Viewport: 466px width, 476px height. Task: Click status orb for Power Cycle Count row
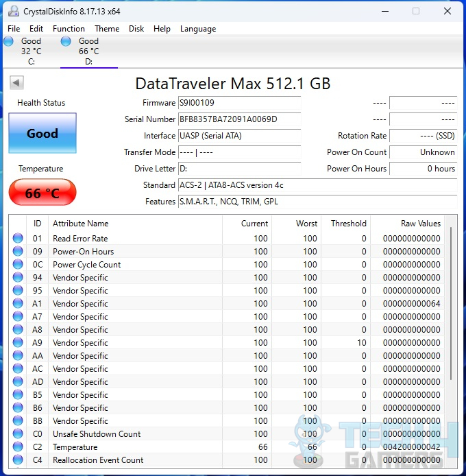18,264
